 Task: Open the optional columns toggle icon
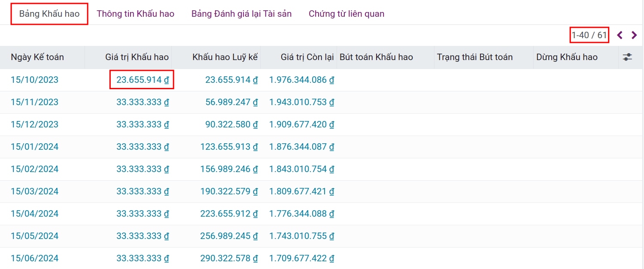coord(628,57)
